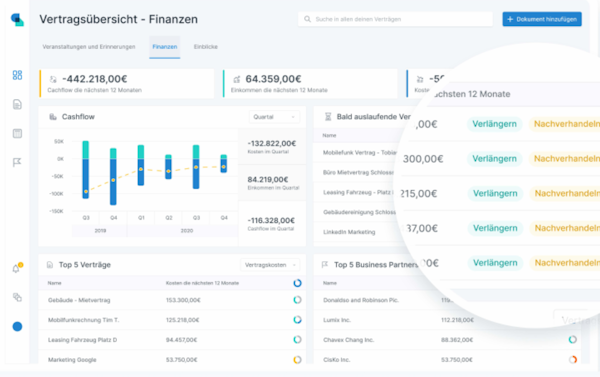
Task: Open the dashboard grid icon in sidebar
Action: [x=17, y=75]
